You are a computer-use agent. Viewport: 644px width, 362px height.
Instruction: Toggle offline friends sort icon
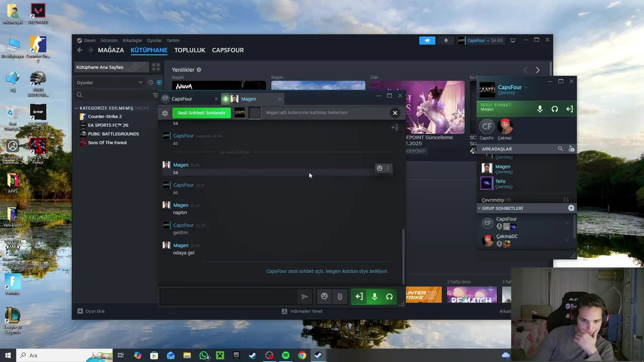coord(566,200)
